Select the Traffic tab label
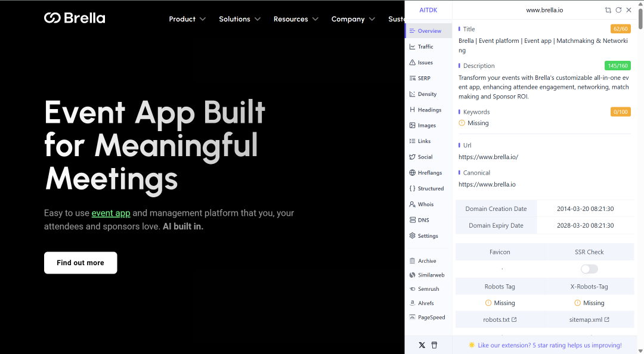The height and width of the screenshot is (354, 644). click(426, 47)
